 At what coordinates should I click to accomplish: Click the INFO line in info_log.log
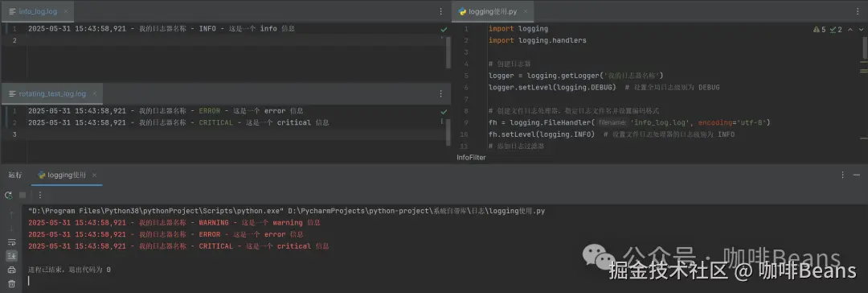click(162, 29)
